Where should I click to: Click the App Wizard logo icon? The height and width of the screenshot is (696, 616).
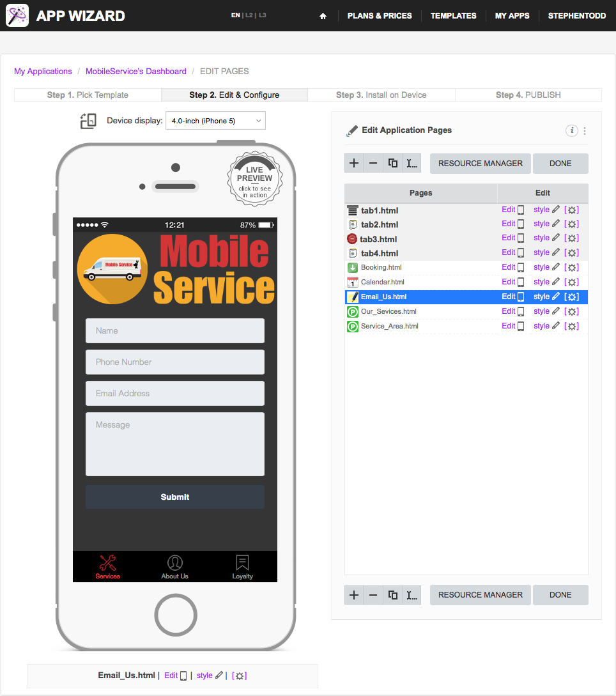tap(17, 15)
